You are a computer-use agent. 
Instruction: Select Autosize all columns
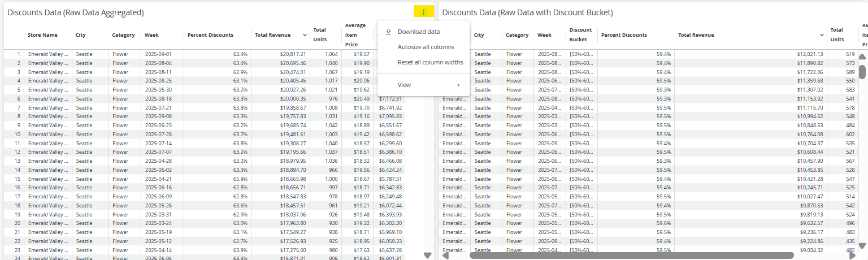point(423,47)
